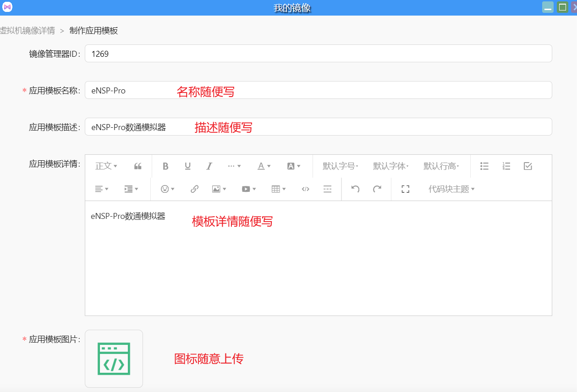Redo the last editor action

(377, 189)
